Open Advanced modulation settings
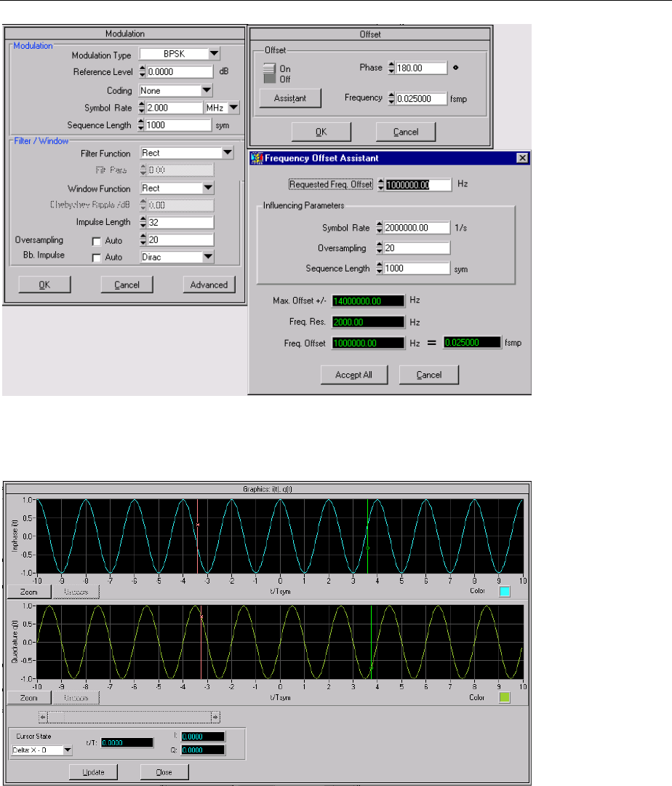Image resolution: width=672 pixels, height=786 pixels. pyautogui.click(x=209, y=285)
